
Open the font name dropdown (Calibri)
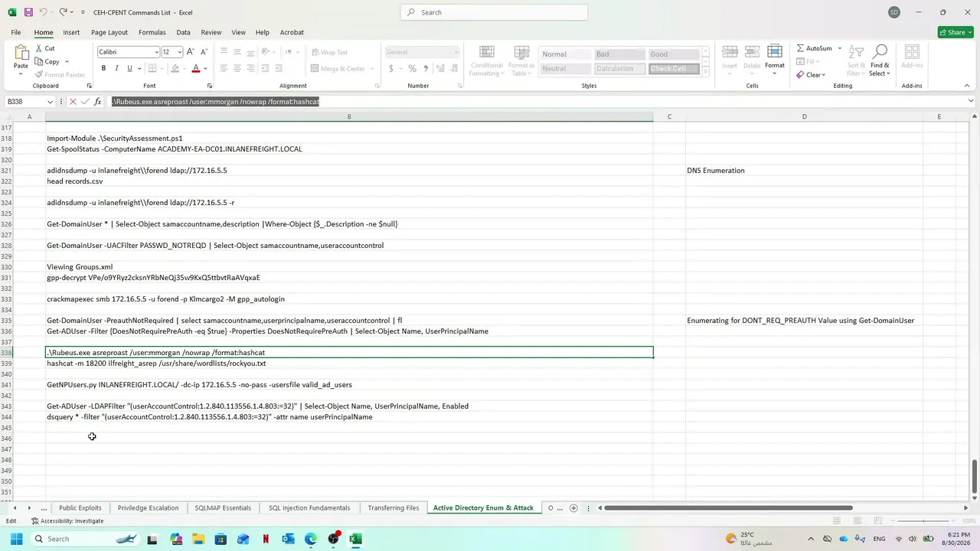tap(156, 52)
